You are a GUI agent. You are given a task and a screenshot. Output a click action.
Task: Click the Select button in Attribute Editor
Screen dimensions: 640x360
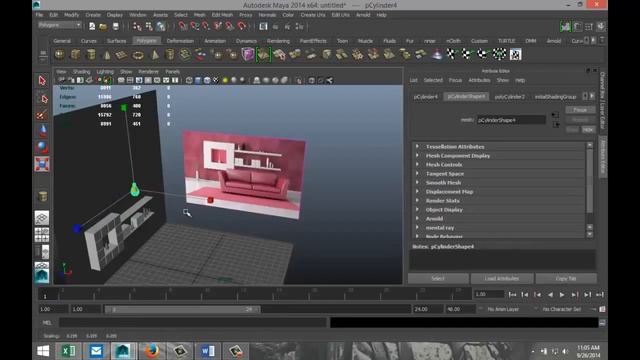pyautogui.click(x=438, y=278)
